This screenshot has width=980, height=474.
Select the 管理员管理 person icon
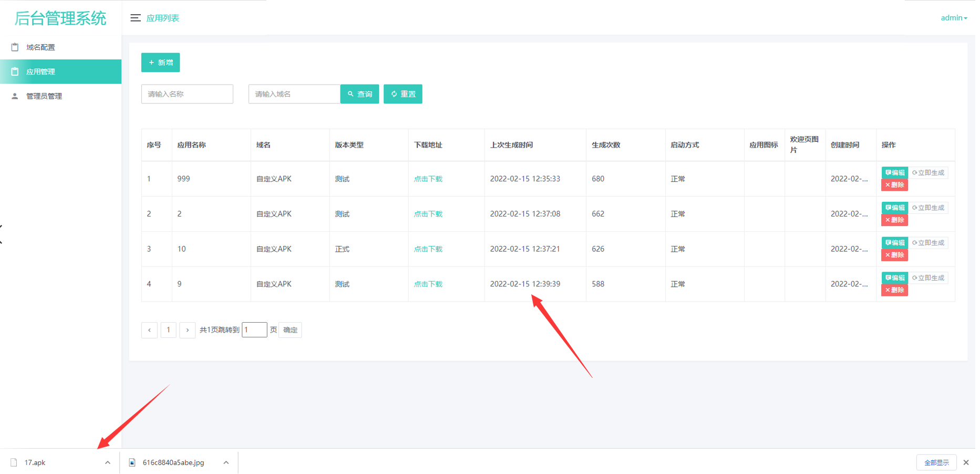pyautogui.click(x=15, y=96)
